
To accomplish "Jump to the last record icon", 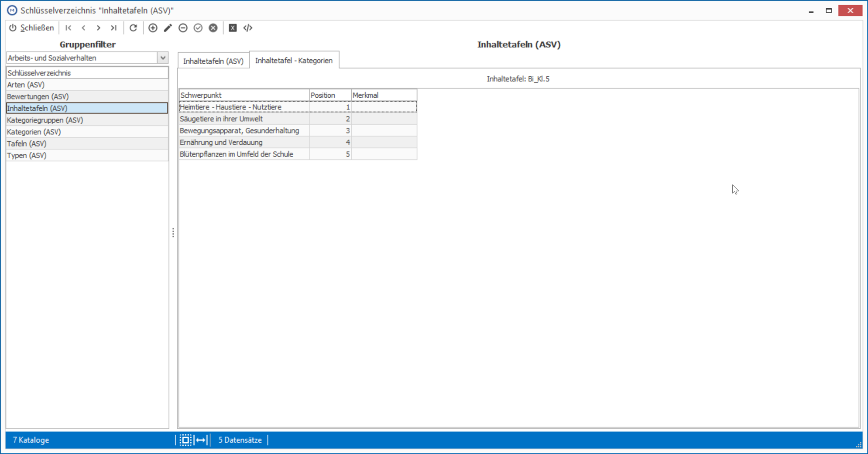I will point(114,28).
